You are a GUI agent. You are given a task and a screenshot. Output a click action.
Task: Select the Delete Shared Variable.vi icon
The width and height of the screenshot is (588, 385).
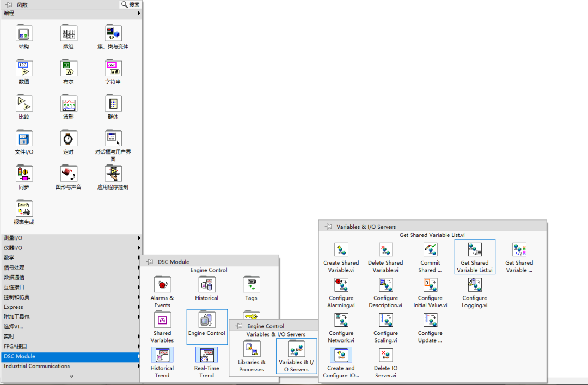[x=385, y=249]
